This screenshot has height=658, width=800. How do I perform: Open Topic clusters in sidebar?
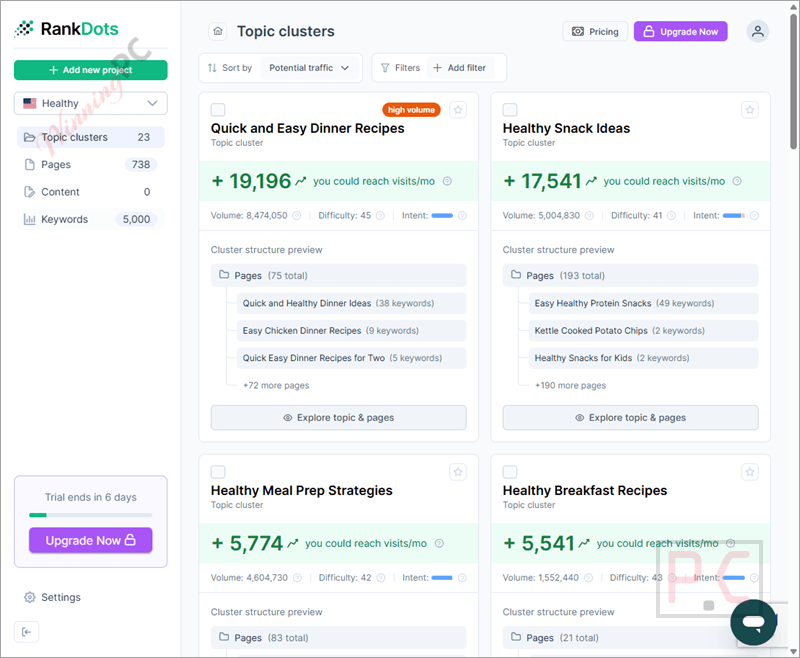tap(91, 137)
